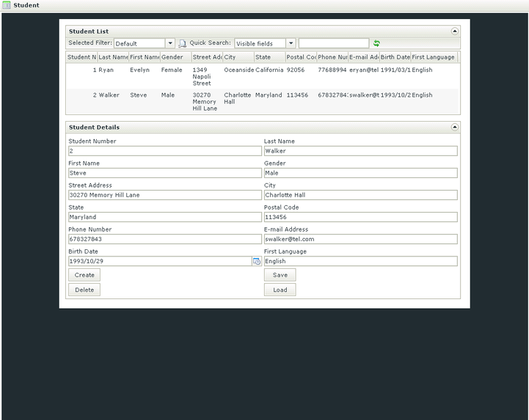Sort by Gender column header

(x=176, y=57)
